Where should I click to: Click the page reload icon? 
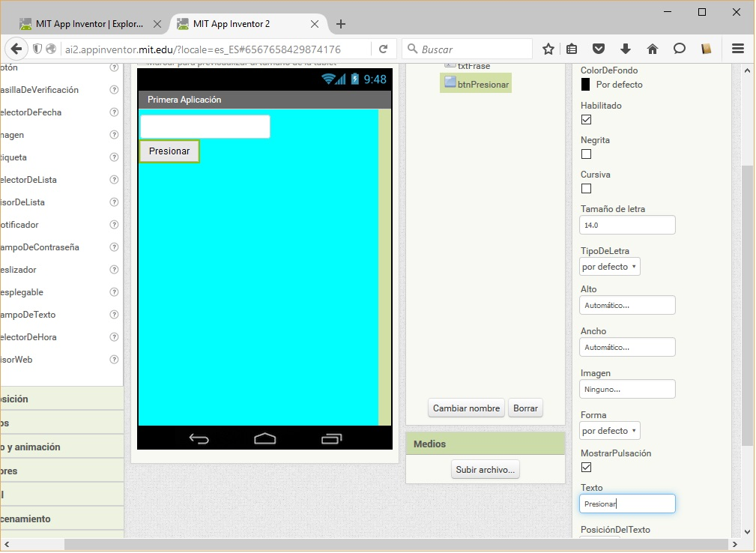coord(383,49)
